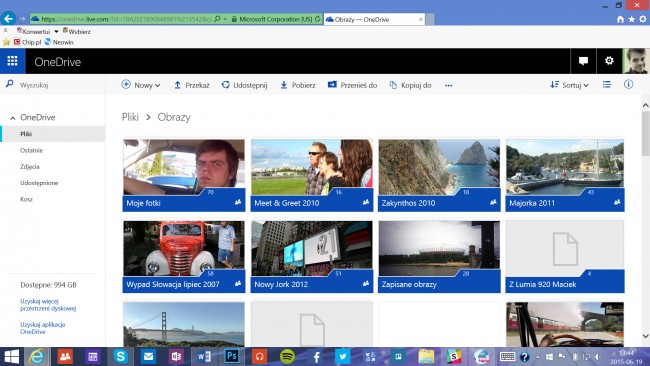Click Uzyskaj aplikacje OneDrive link
The image size is (650, 366).
43,328
